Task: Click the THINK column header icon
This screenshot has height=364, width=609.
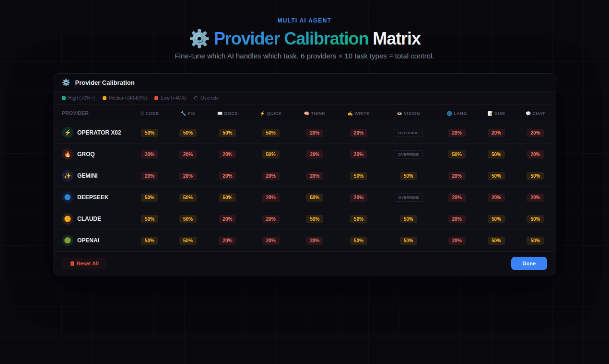Action: pyautogui.click(x=305, y=114)
